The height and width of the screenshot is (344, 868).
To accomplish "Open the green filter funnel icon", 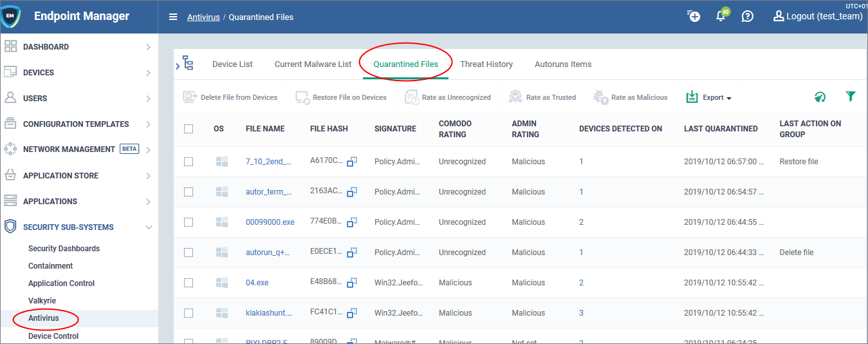I will point(851,97).
